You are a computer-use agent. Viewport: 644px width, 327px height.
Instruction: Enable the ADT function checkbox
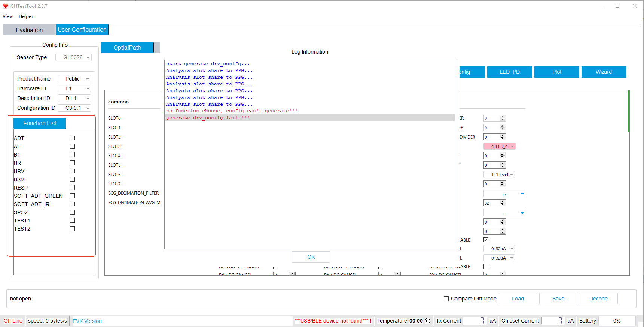(x=72, y=138)
